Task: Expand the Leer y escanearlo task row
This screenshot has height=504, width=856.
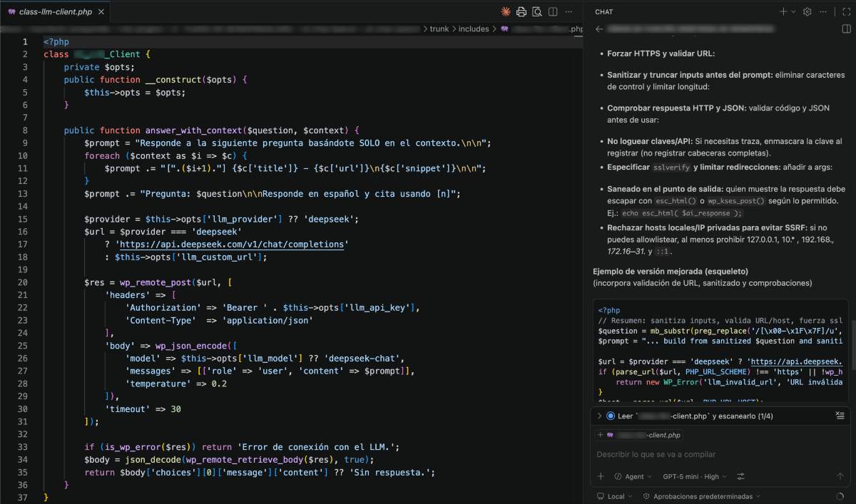Action: click(x=600, y=416)
